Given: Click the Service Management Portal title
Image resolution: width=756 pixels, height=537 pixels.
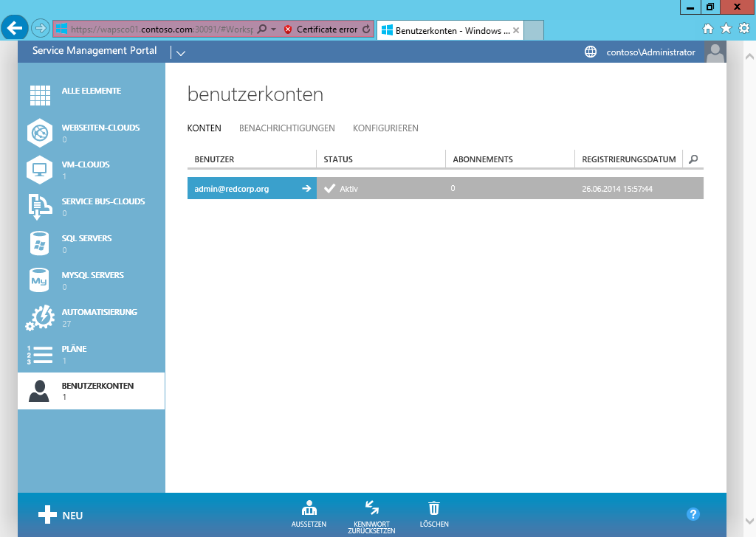Looking at the screenshot, I should pyautogui.click(x=94, y=51).
